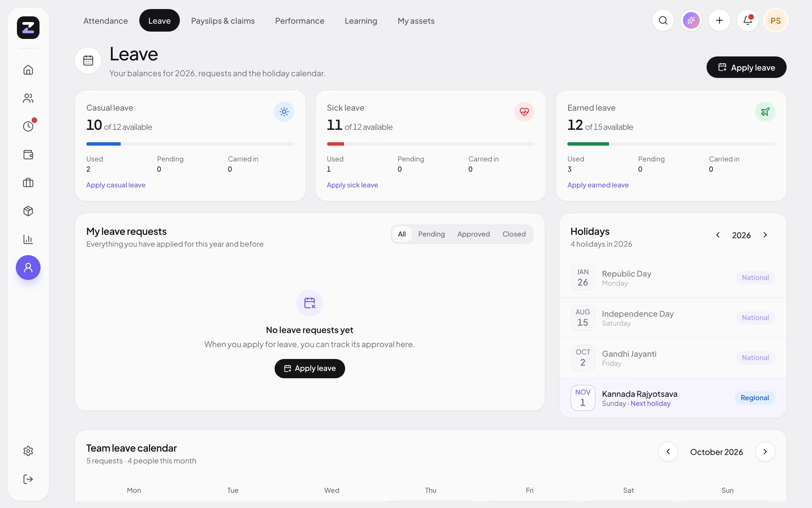
Task: Open the bar chart reports sidebar icon
Action: [x=28, y=239]
